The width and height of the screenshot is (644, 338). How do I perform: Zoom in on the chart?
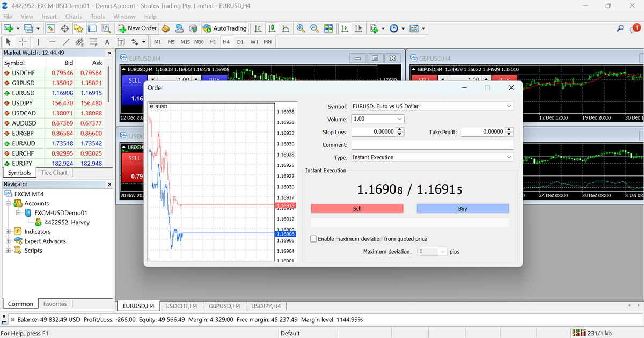point(301,28)
